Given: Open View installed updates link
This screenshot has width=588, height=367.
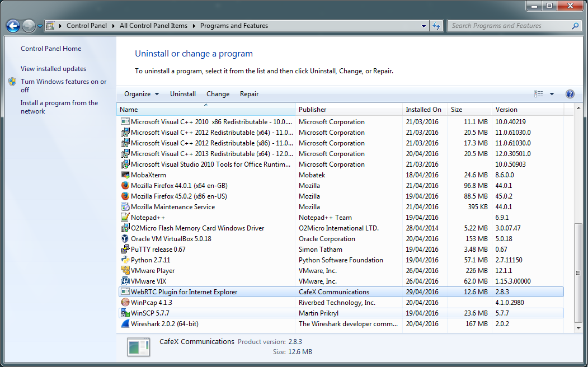Looking at the screenshot, I should tap(54, 69).
